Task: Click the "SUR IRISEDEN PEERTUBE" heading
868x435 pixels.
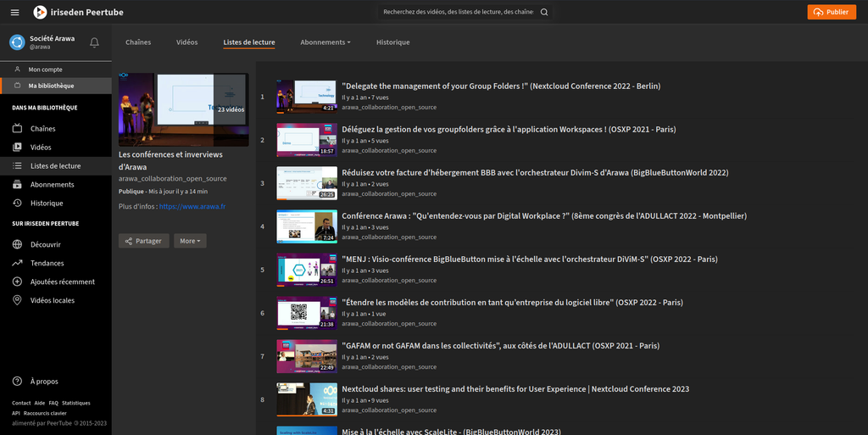Action: click(46, 224)
